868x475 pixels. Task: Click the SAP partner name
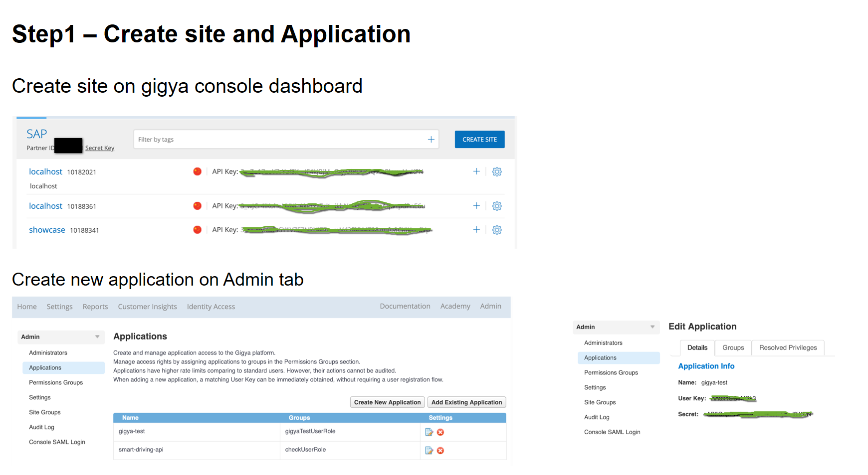37,134
